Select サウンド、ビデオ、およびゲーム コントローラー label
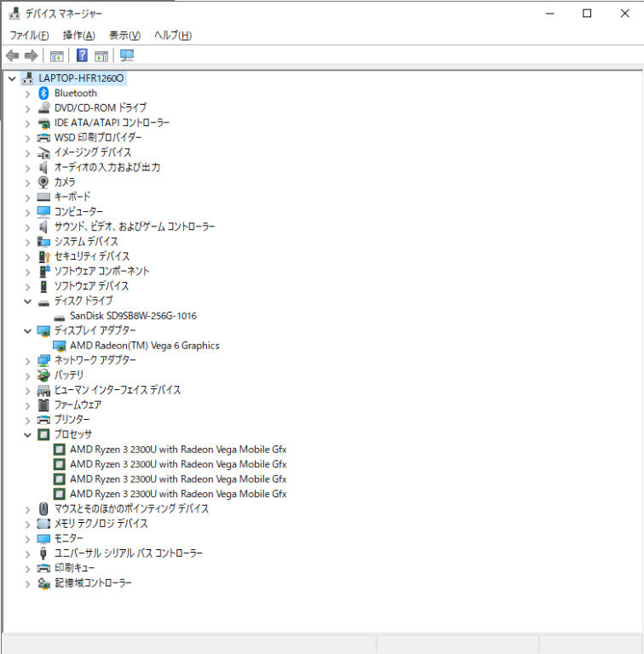The width and height of the screenshot is (644, 654). (135, 227)
